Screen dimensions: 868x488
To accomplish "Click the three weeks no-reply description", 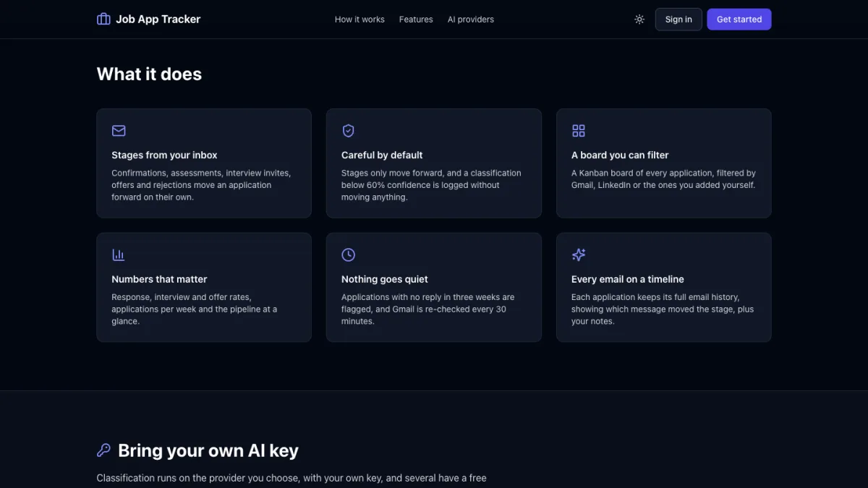I will [x=428, y=309].
